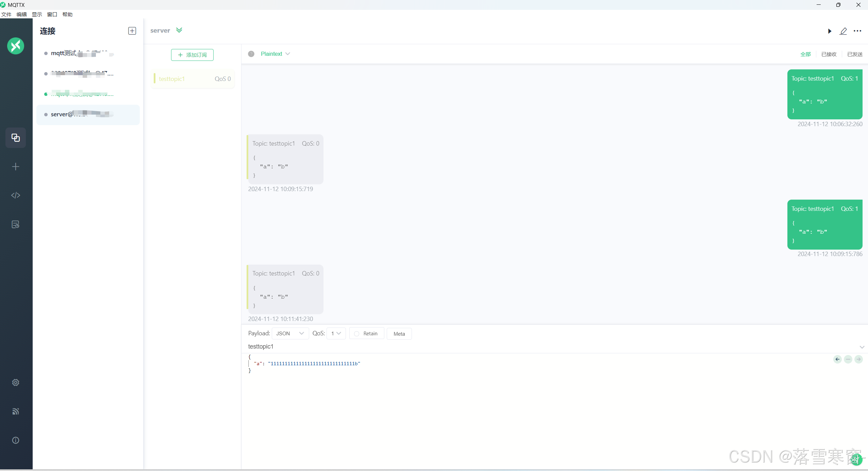This screenshot has height=471, width=868.
Task: Open the Plaintext format dropdown
Action: click(275, 54)
